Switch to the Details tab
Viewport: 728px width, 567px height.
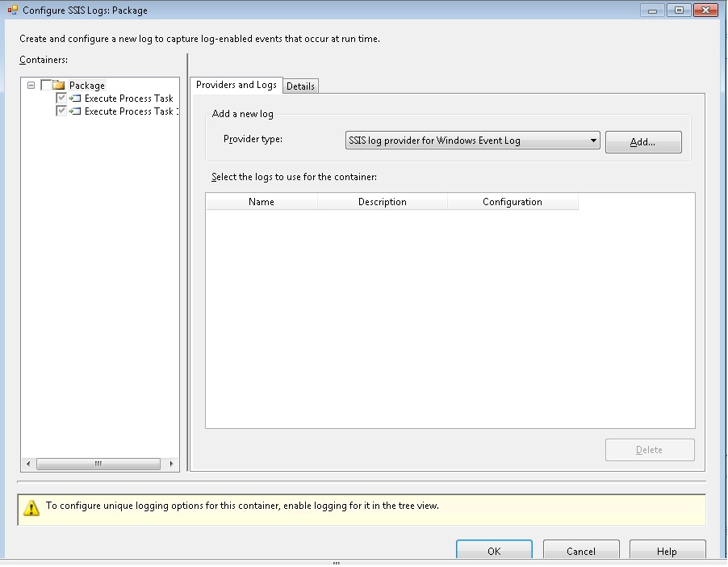coord(300,86)
